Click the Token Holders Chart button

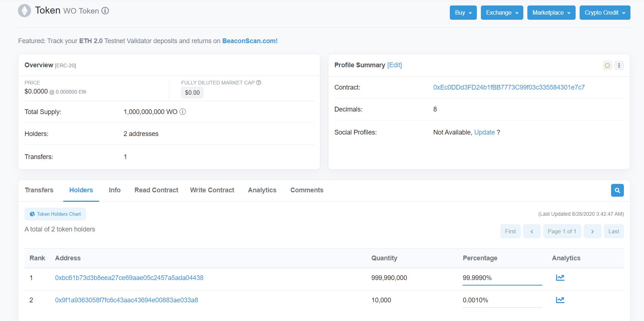tap(55, 214)
